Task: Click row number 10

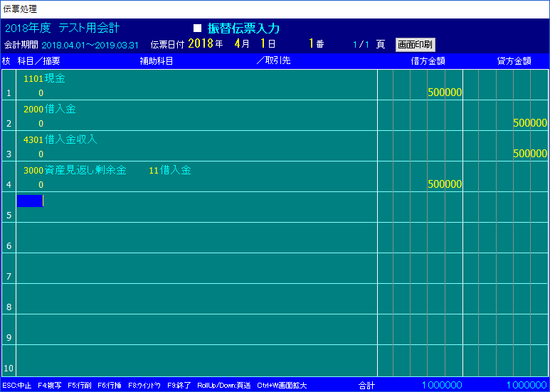Action: pyautogui.click(x=9, y=368)
